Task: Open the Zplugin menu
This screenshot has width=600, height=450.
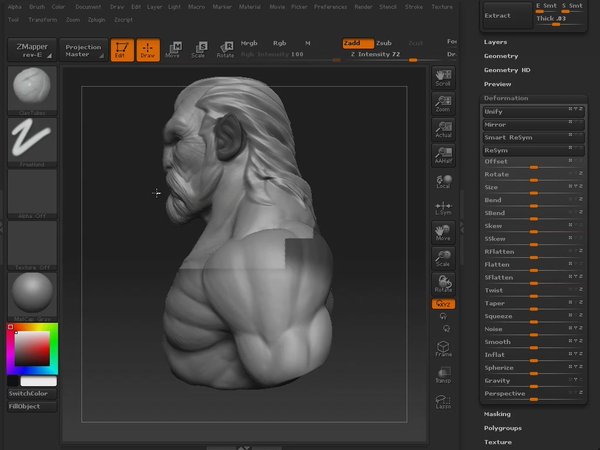Action: pos(96,19)
